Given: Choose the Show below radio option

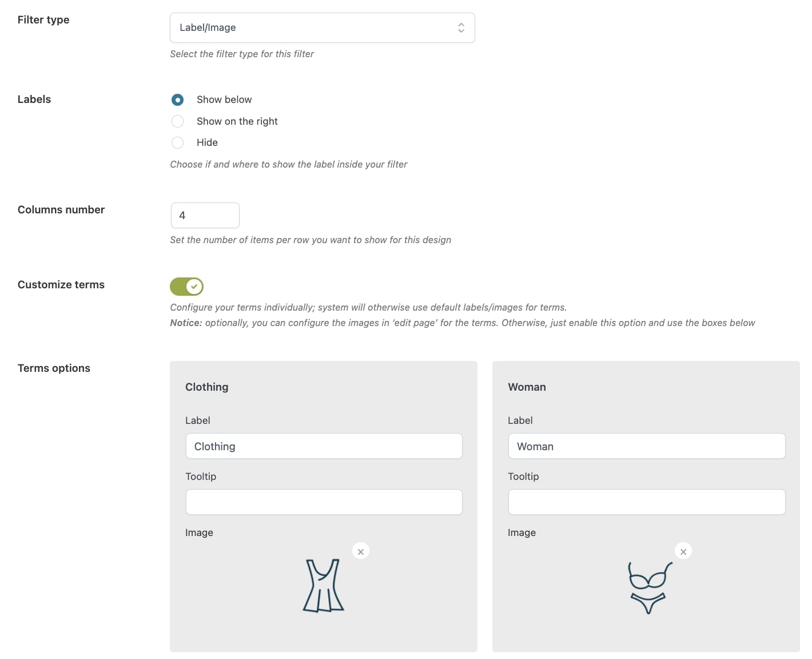Looking at the screenshot, I should tap(178, 100).
